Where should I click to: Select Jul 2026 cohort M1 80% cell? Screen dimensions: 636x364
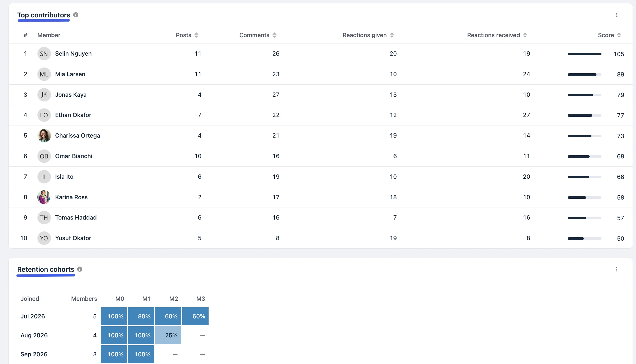pos(141,316)
